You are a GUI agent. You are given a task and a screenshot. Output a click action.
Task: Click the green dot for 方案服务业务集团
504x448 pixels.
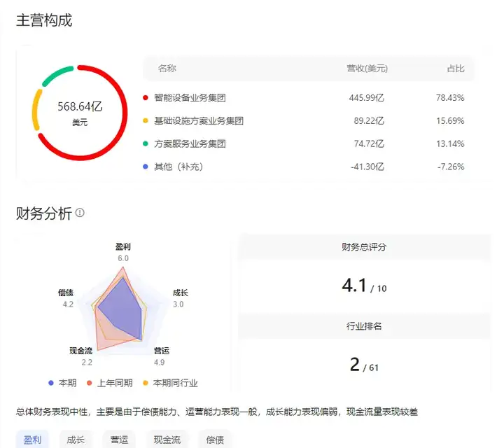click(146, 143)
